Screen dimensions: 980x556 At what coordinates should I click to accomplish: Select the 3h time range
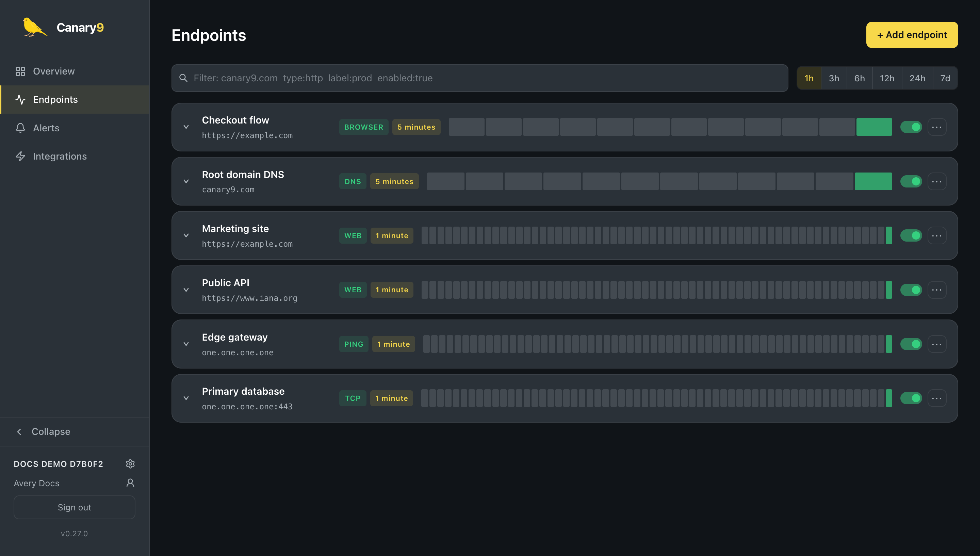tap(834, 78)
